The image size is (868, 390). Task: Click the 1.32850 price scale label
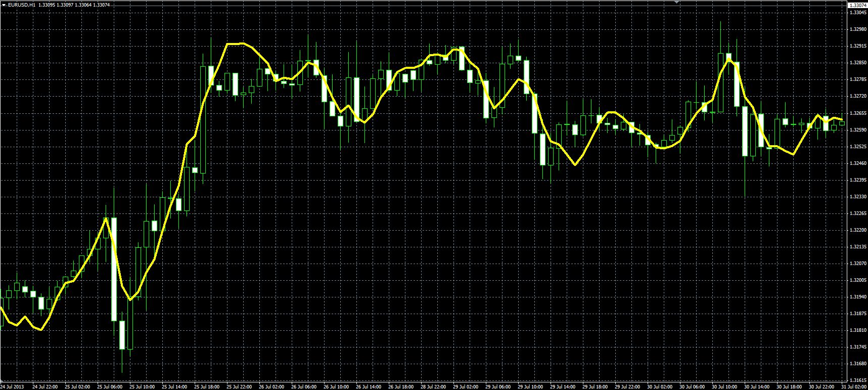coord(857,63)
